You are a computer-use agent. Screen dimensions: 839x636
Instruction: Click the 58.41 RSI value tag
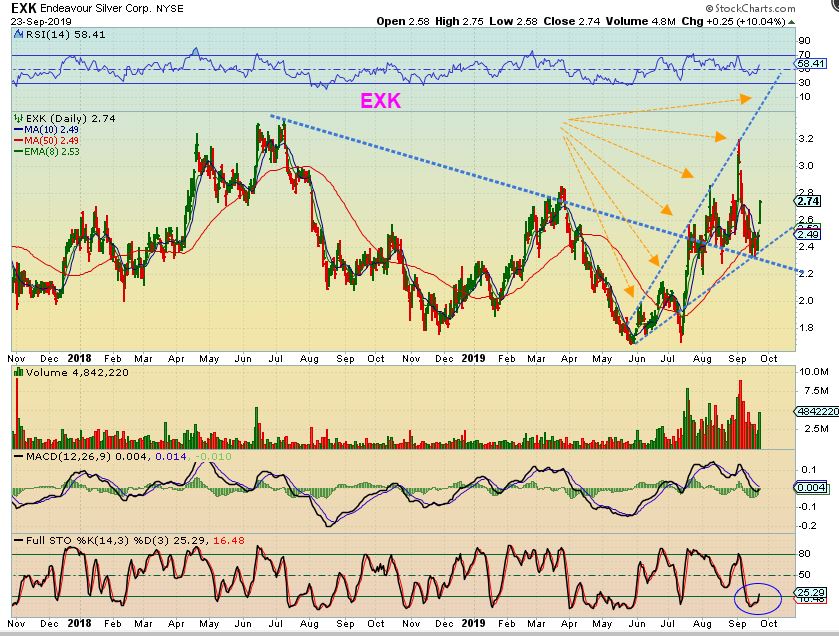coord(811,64)
